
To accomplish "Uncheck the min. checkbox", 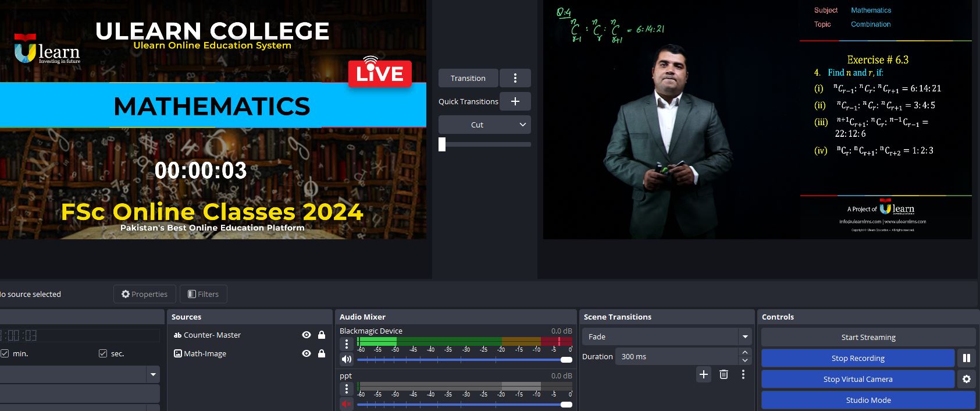I will [5, 353].
